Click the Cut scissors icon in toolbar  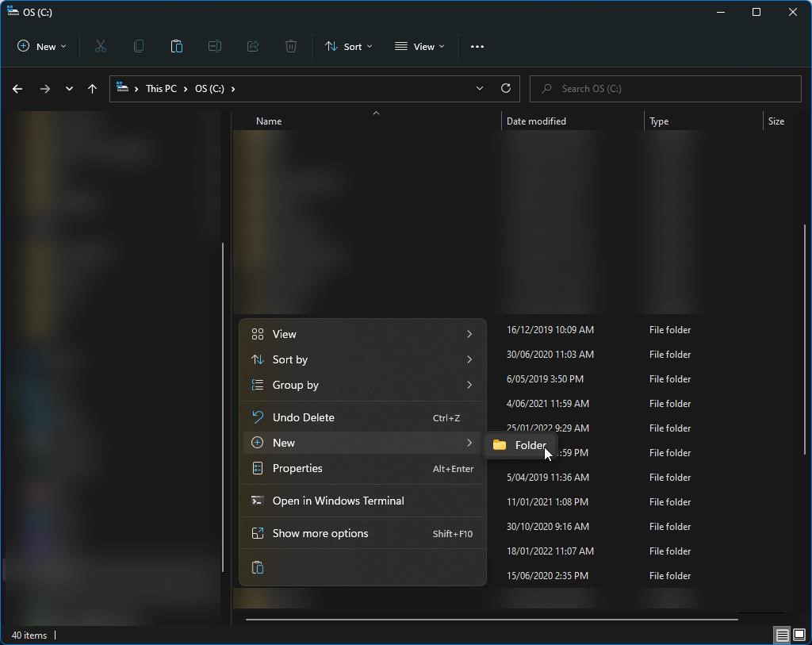(101, 47)
